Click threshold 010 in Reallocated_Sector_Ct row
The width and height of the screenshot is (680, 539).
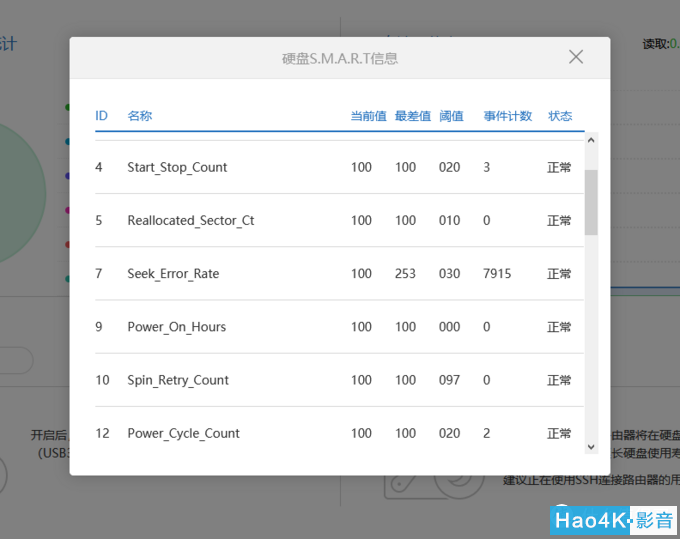(x=449, y=221)
